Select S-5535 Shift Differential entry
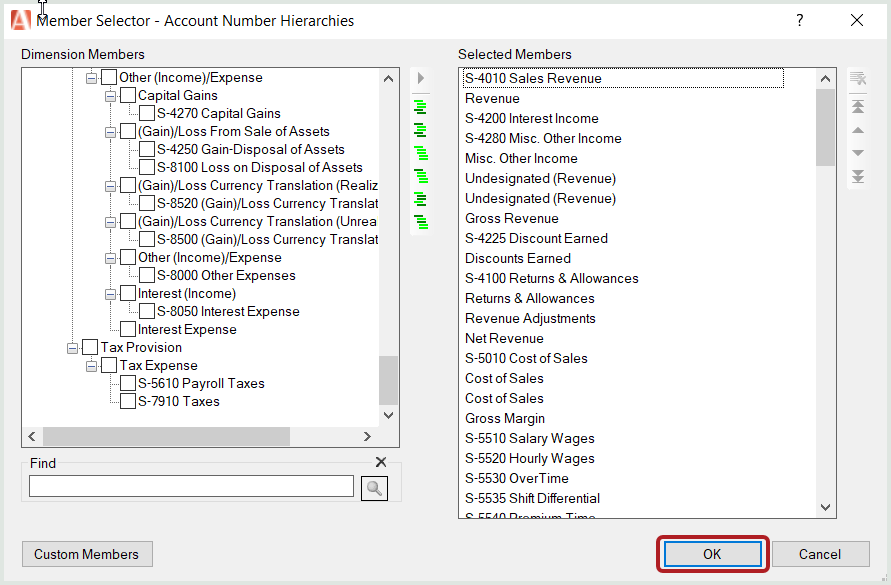This screenshot has height=585, width=891. 532,498
